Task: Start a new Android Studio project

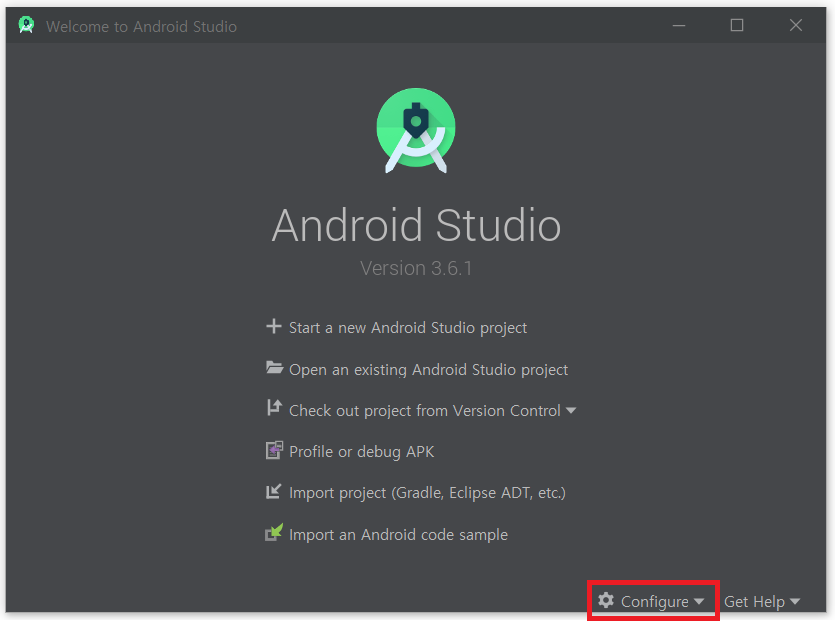Action: tap(408, 328)
